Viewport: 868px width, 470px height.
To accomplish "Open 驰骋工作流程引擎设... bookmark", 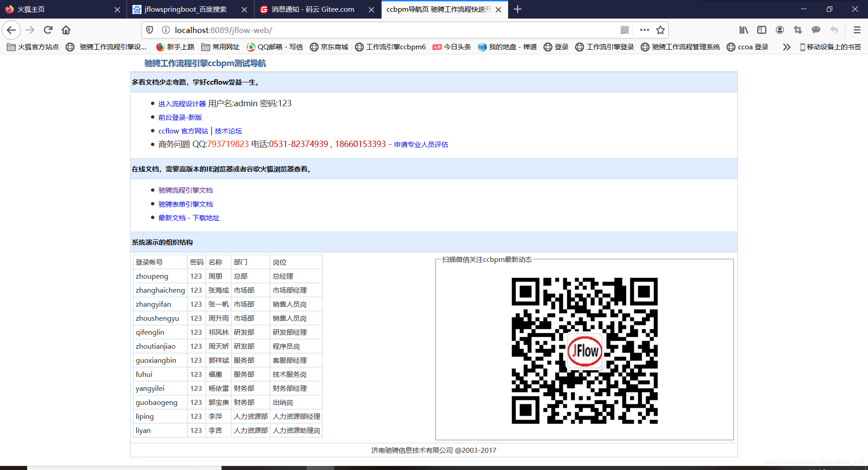I will (x=106, y=47).
